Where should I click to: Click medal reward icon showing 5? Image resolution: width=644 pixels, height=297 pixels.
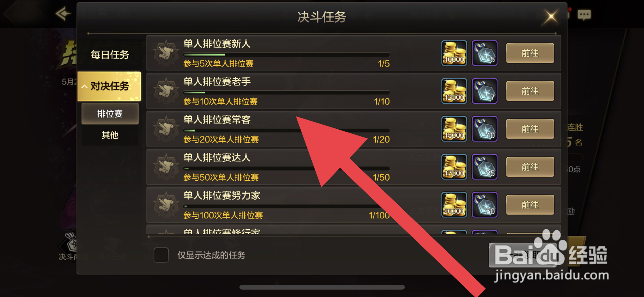coord(484,53)
